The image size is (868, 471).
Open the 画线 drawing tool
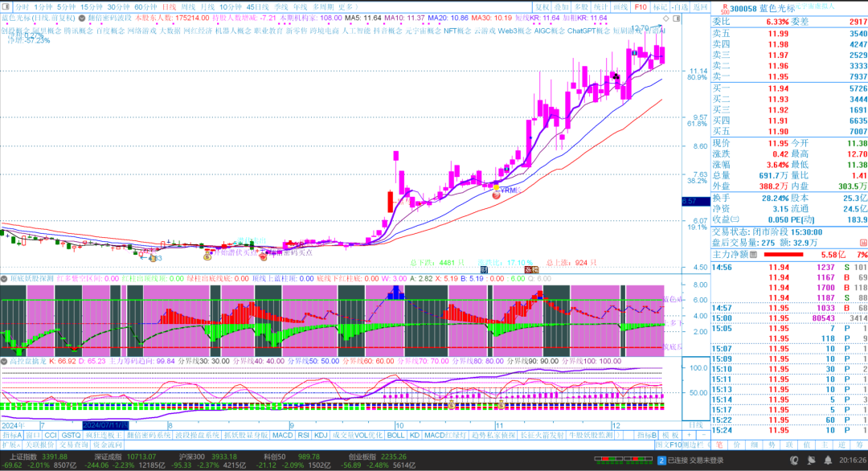[x=620, y=7]
